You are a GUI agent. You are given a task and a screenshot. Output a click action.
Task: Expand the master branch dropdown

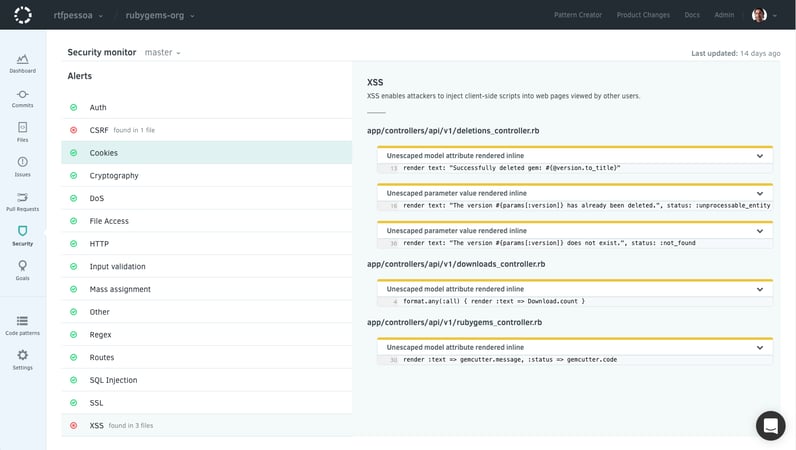point(163,52)
